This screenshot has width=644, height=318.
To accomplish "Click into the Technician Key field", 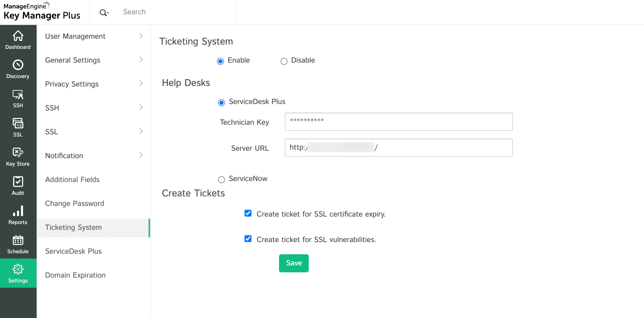I will (399, 122).
